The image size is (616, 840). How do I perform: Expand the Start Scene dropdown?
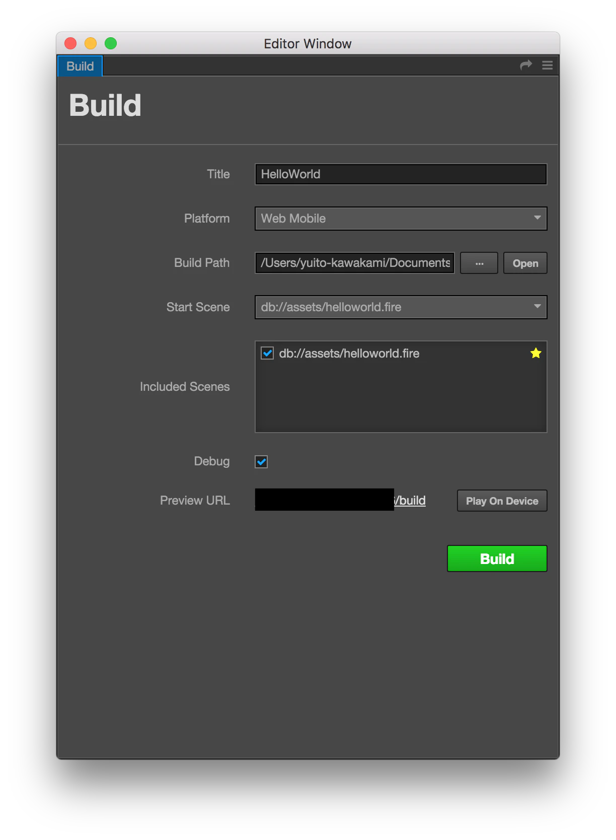(401, 307)
